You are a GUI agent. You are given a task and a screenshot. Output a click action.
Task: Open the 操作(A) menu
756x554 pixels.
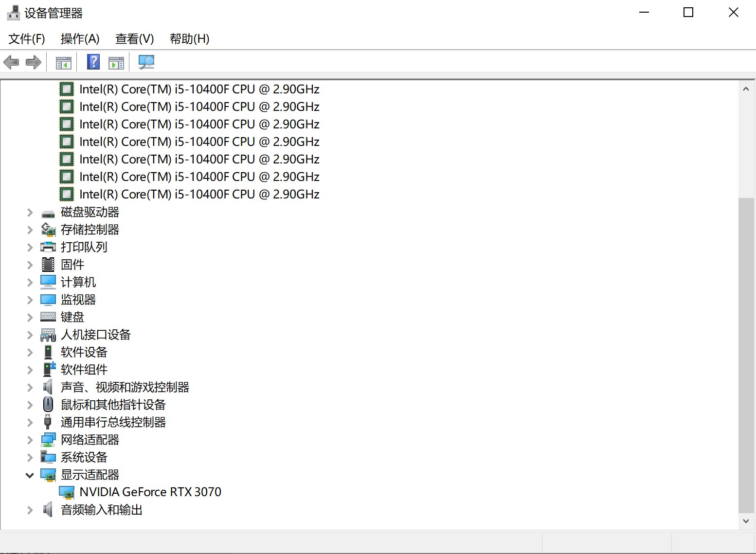(x=80, y=39)
